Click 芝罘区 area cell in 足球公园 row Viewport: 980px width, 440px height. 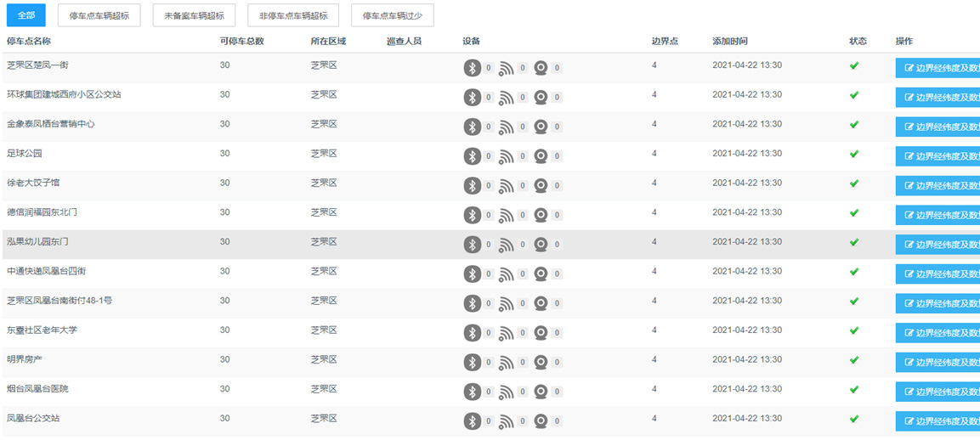coord(324,153)
